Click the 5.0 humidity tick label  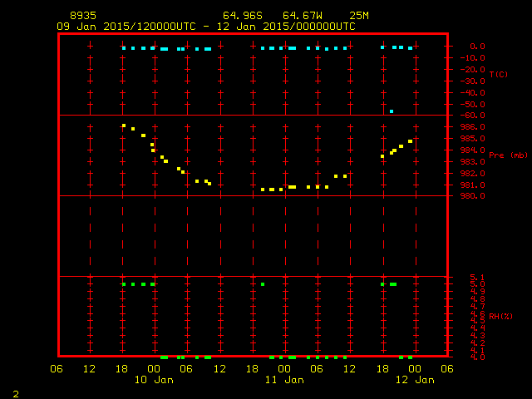coord(477,284)
